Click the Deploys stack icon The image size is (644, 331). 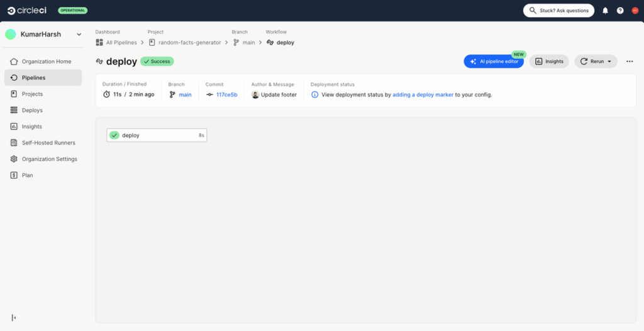[x=14, y=111]
